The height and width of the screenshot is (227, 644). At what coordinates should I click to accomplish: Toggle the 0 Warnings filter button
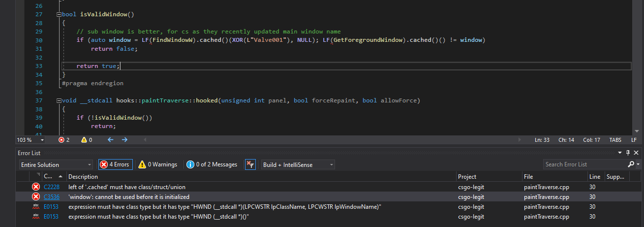point(157,164)
